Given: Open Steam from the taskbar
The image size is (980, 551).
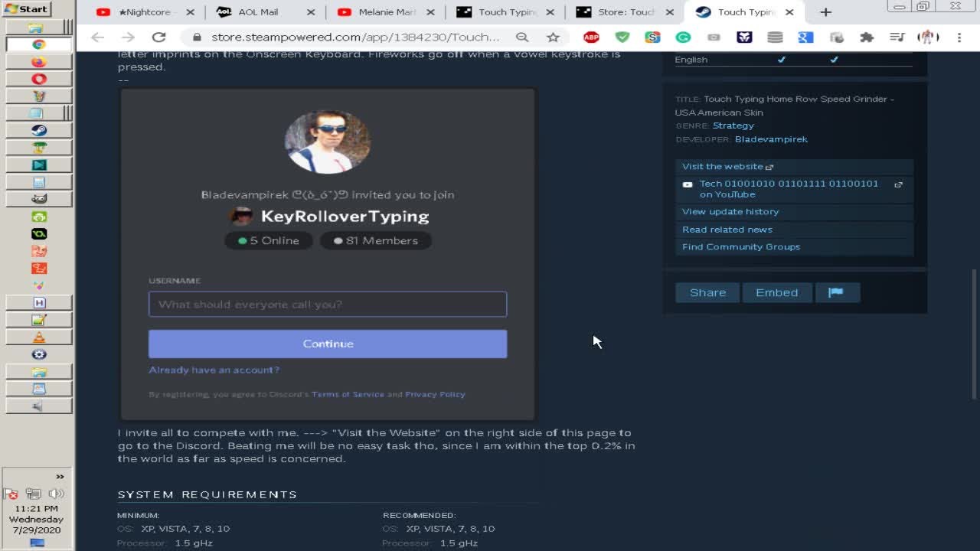Looking at the screenshot, I should pos(39,130).
